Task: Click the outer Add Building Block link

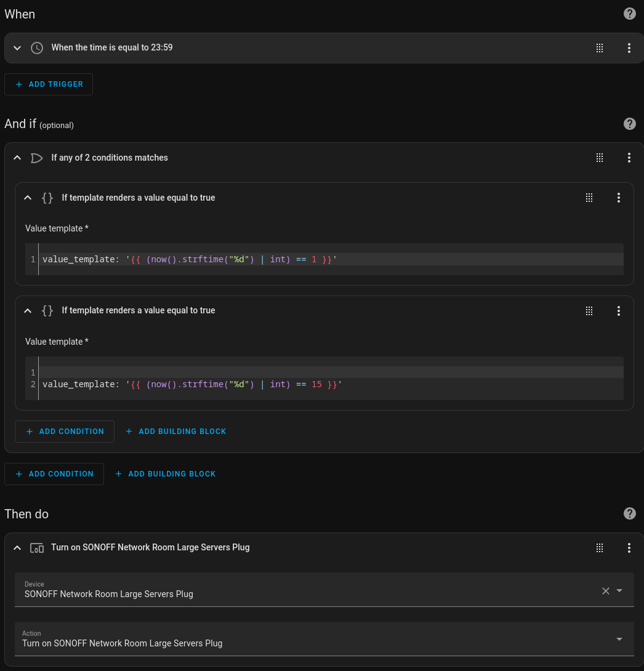Action: [166, 474]
